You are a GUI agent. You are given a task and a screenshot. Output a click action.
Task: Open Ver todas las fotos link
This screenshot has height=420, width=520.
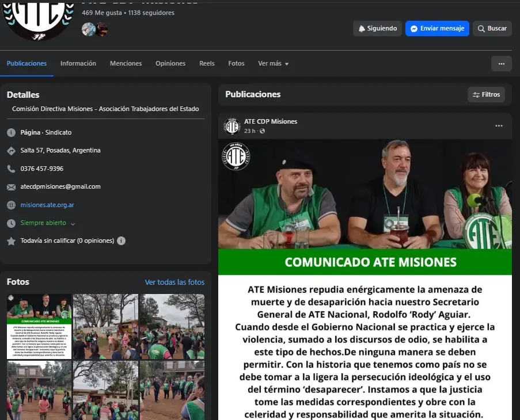click(x=174, y=282)
